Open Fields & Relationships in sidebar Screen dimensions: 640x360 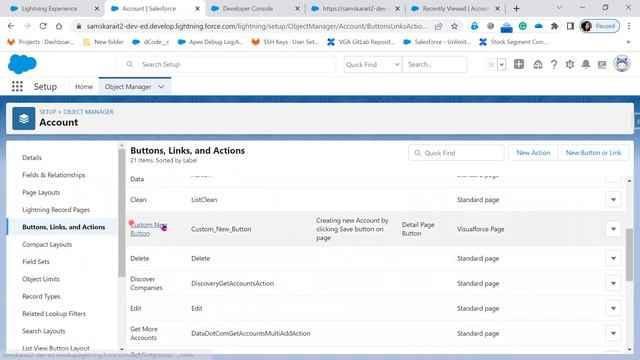coord(54,175)
